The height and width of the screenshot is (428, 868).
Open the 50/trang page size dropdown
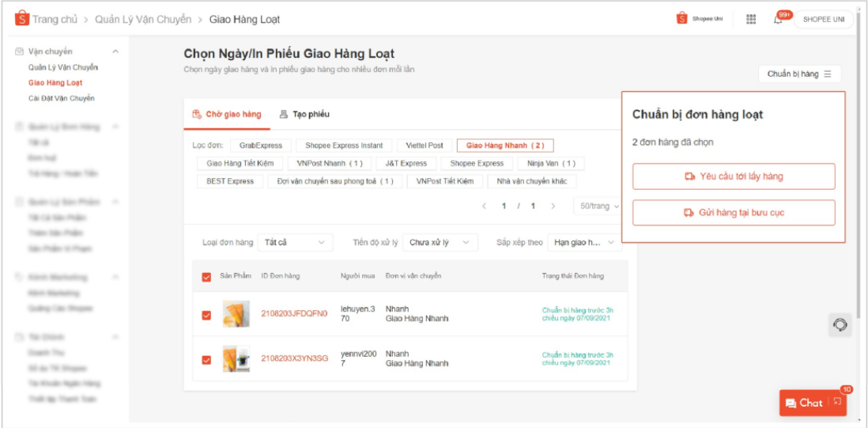[x=598, y=206]
